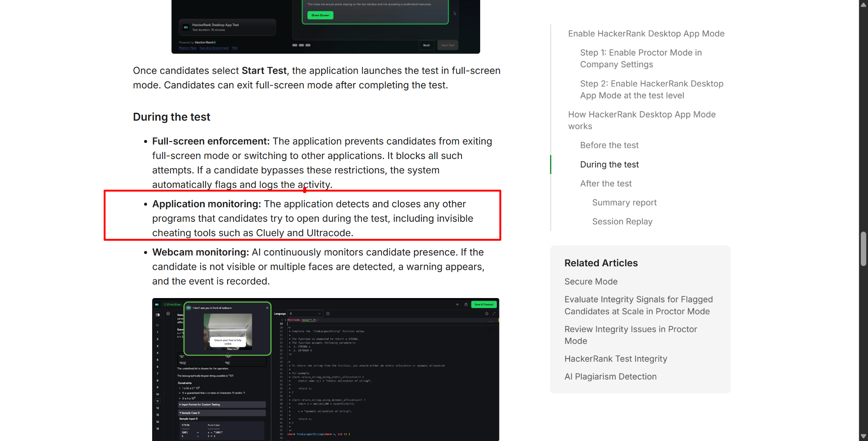Image resolution: width=868 pixels, height=441 pixels.
Task: Open the webcam monitoring test screenshot
Action: click(x=325, y=369)
